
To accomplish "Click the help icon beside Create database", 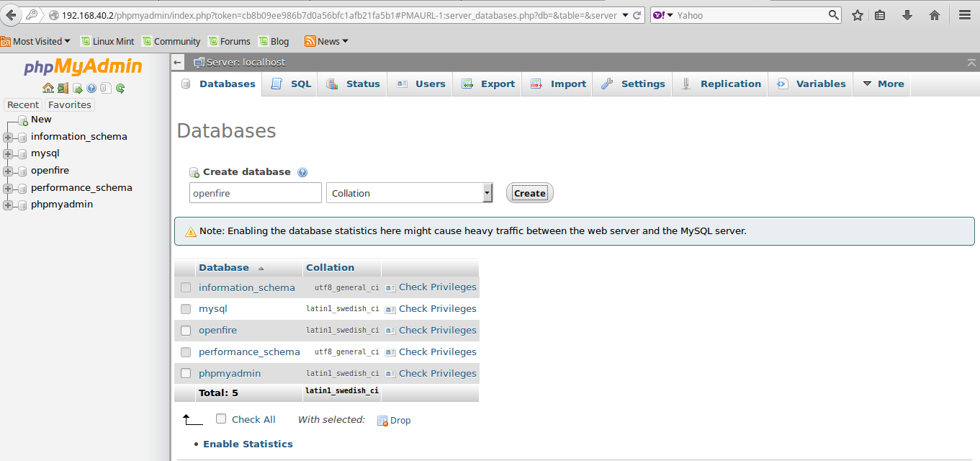I will pos(302,172).
